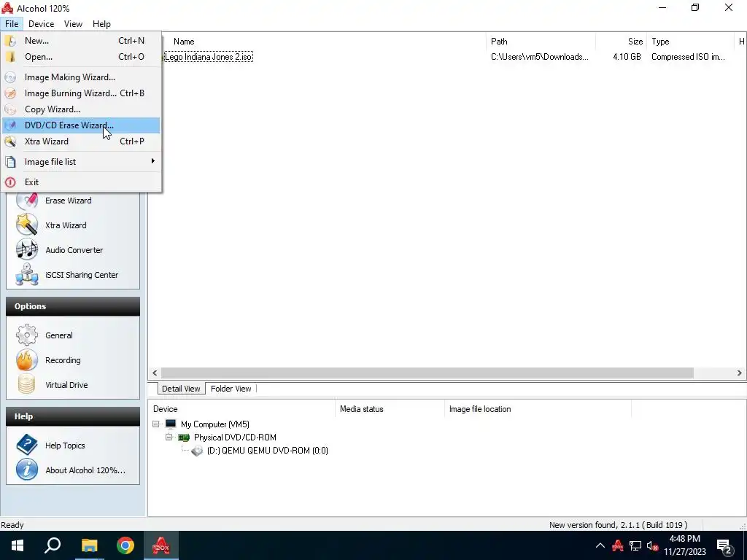Collapse the Physical DVD/CD-ROM tree node
Screen dimensions: 747x560
169,437
